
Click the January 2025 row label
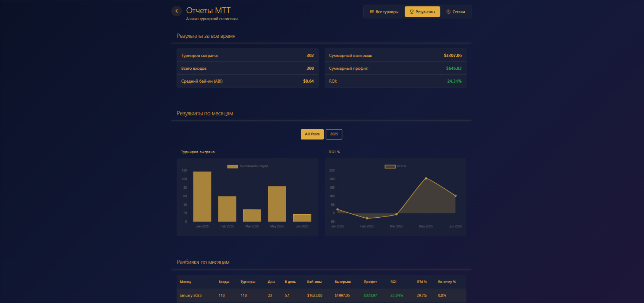coord(191,296)
